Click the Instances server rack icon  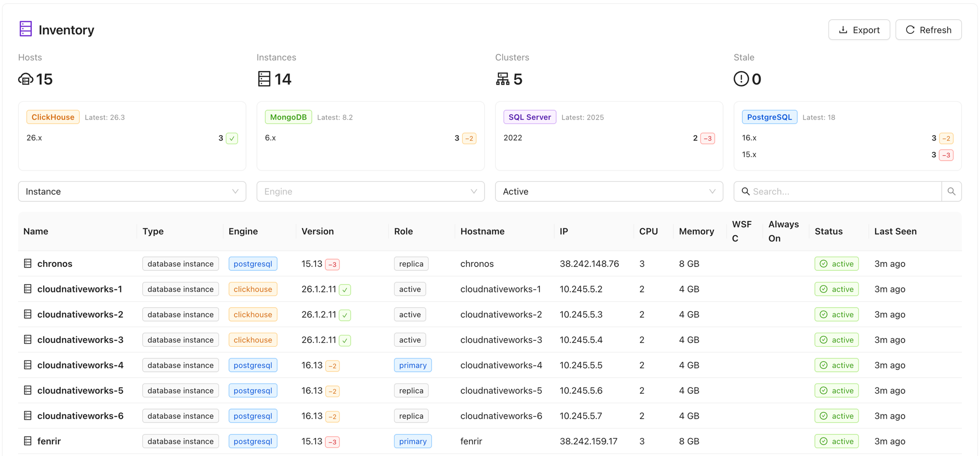tap(264, 79)
